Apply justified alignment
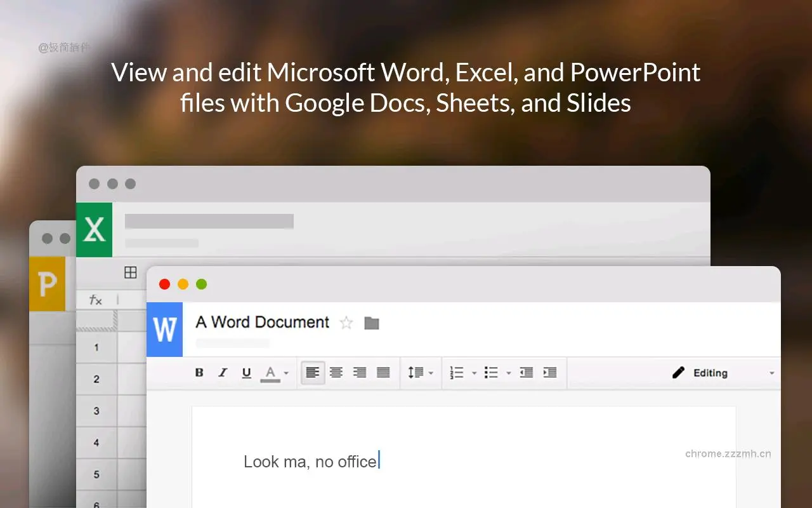812x508 pixels. click(x=383, y=373)
